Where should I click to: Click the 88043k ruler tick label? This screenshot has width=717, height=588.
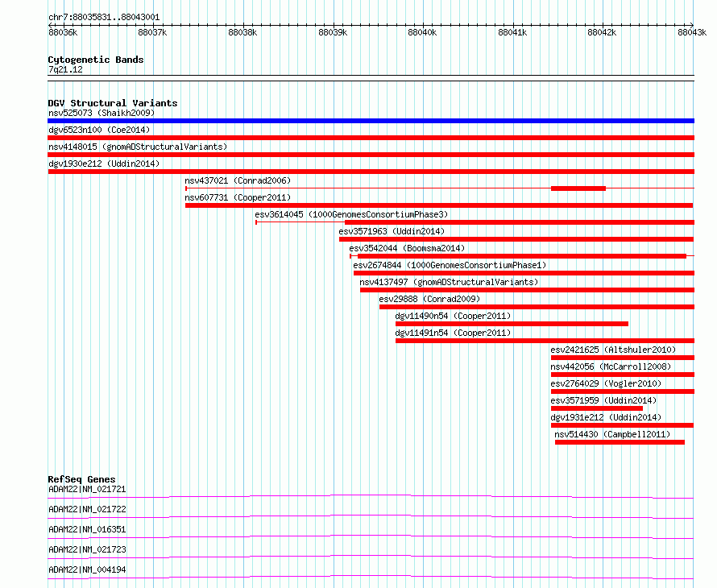tap(692, 32)
